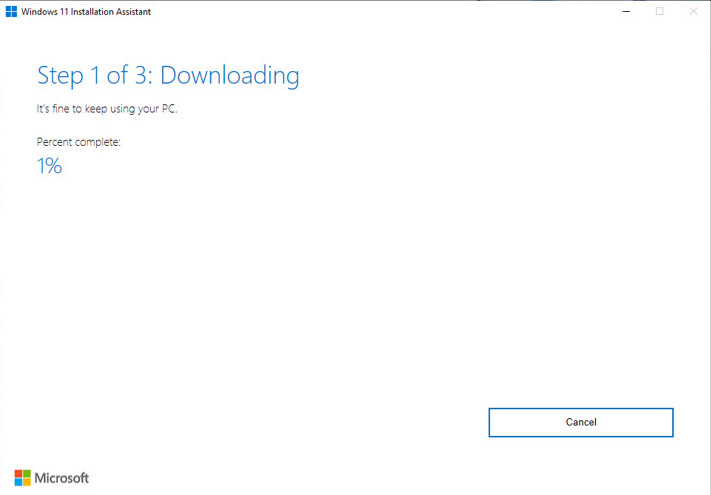Image resolution: width=711 pixels, height=495 pixels.
Task: Click the red square of Microsoft logo
Action: click(x=18, y=473)
